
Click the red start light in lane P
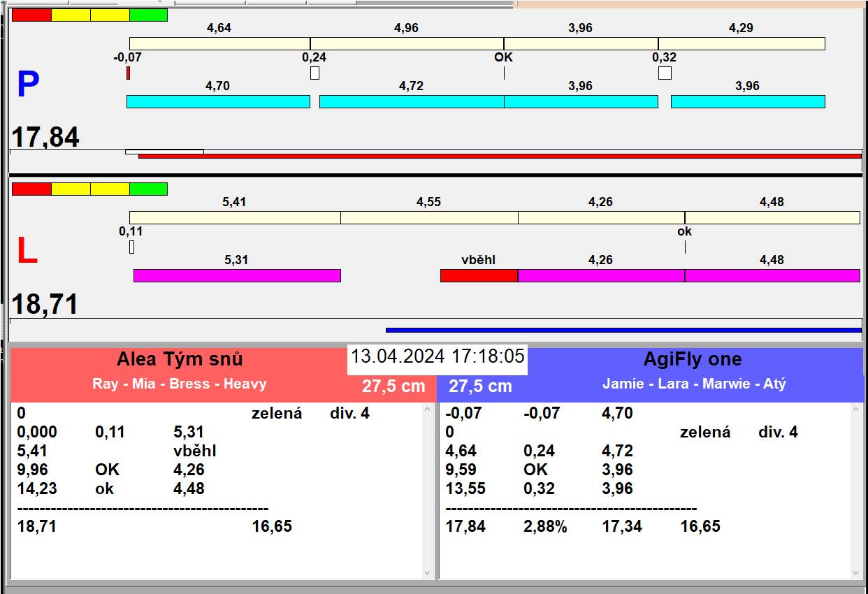point(31,15)
